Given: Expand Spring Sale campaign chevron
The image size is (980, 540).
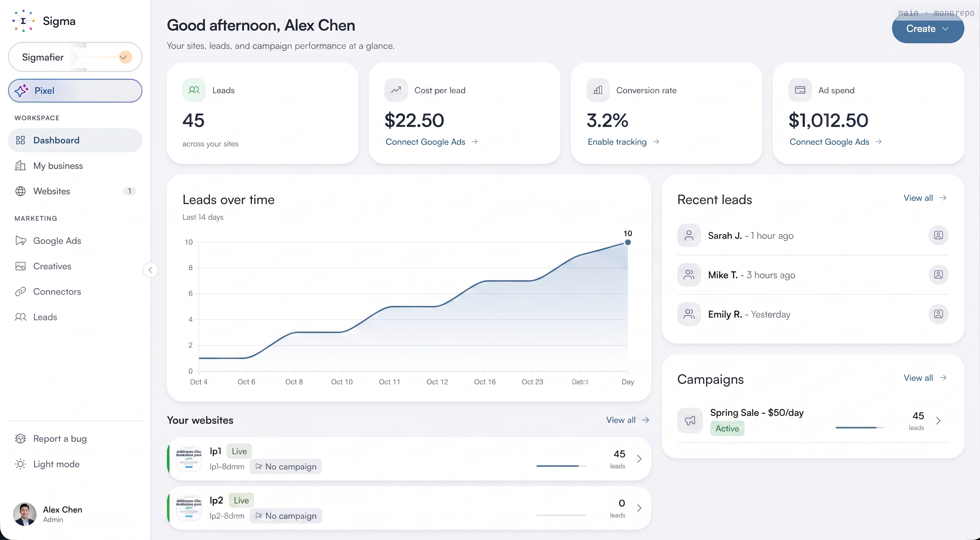Looking at the screenshot, I should tap(938, 420).
